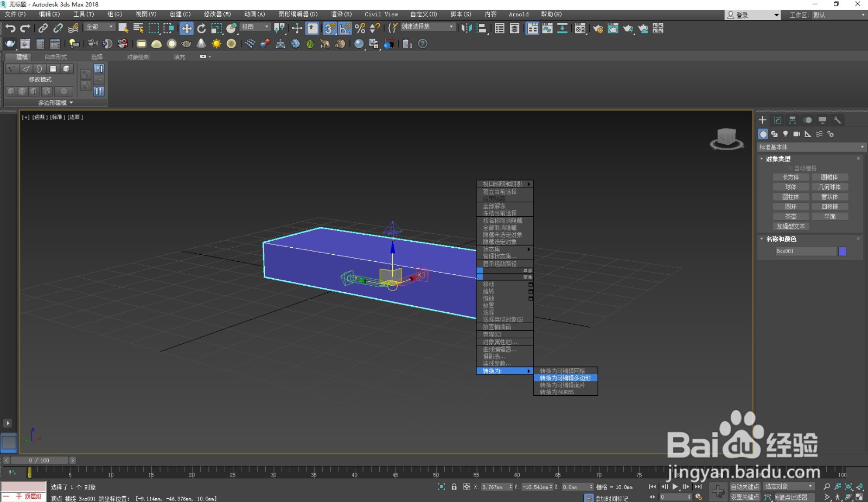Click the Percent Snap toggle icon

360,28
